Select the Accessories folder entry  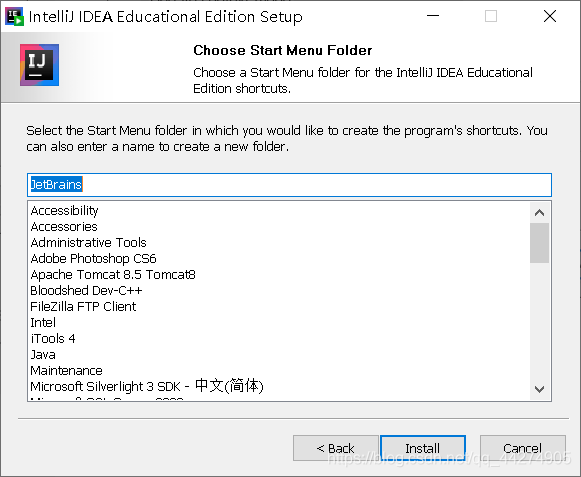(x=64, y=226)
